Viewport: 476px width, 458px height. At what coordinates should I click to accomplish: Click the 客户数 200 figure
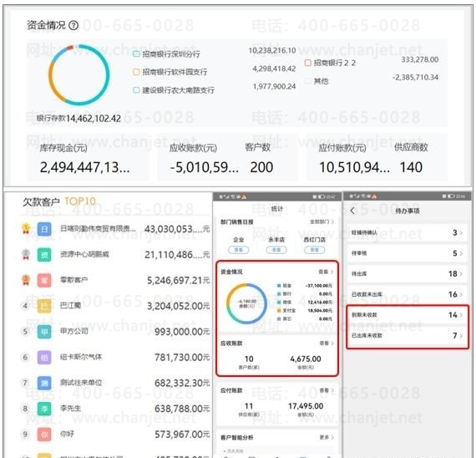click(x=261, y=167)
